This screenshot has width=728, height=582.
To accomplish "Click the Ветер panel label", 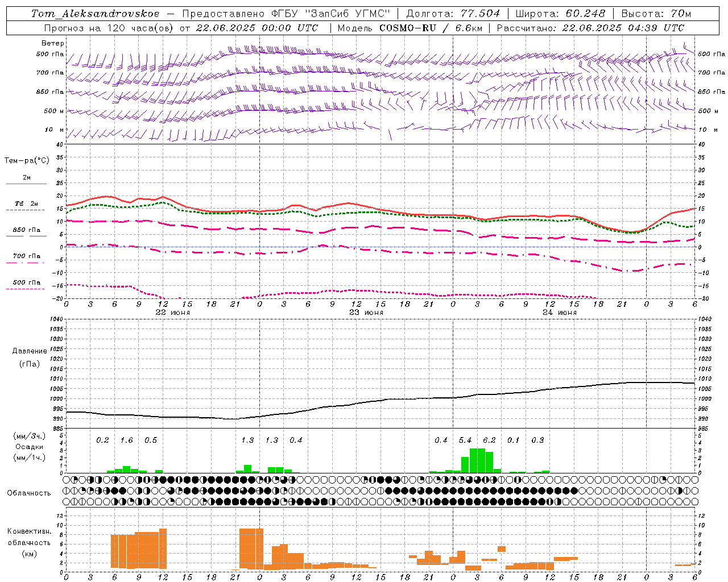I will point(53,43).
